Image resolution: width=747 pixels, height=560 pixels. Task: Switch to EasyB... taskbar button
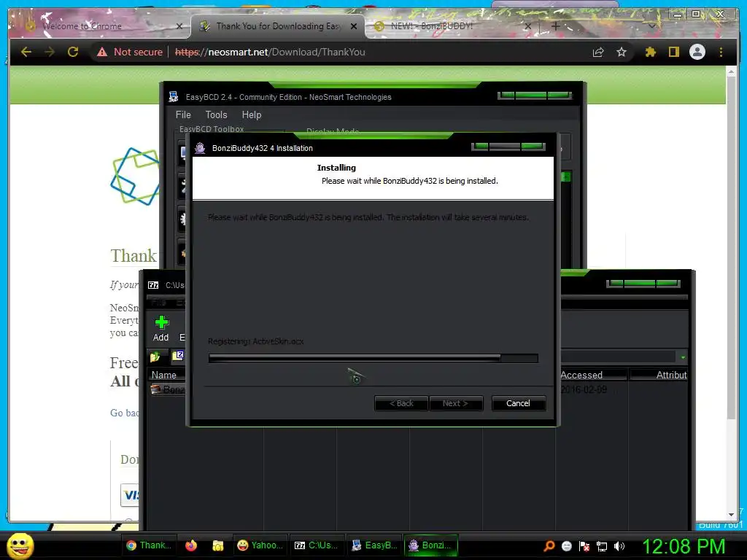(374, 545)
